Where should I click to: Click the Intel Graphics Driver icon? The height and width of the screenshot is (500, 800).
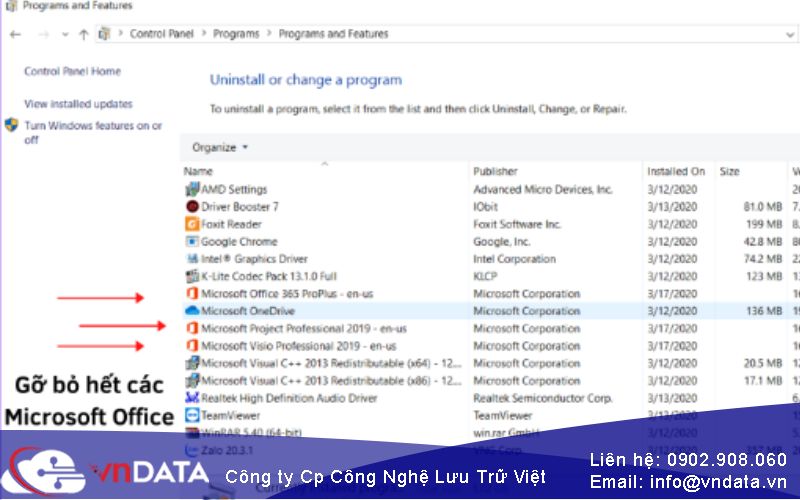[192, 259]
